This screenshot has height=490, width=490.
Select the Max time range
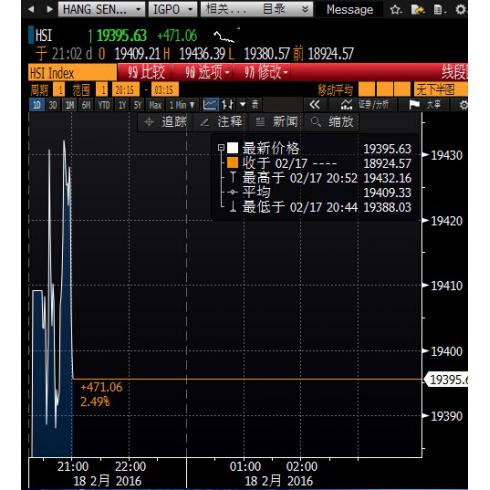click(155, 105)
